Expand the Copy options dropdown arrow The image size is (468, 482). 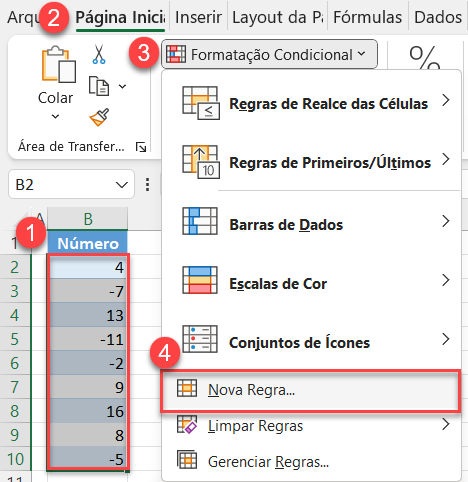coord(122,86)
